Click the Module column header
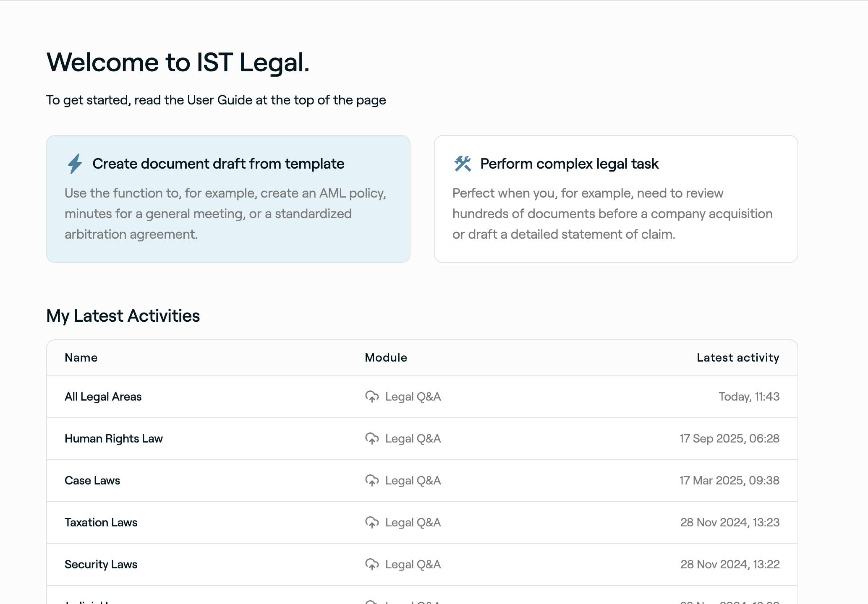868x604 pixels. (x=386, y=357)
